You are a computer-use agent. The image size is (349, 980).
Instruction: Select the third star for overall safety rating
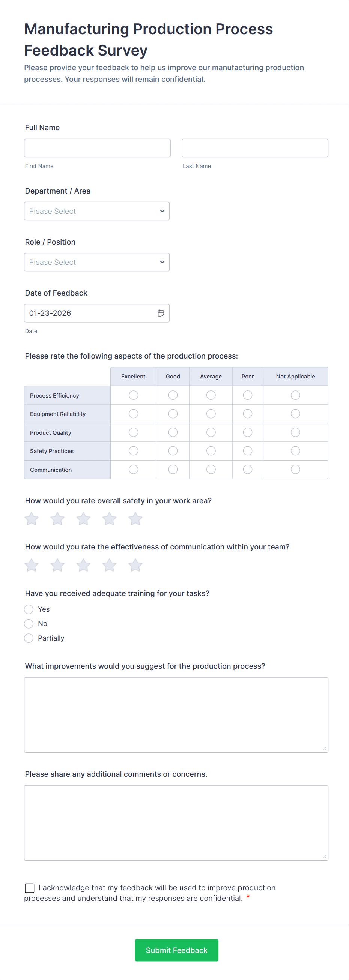83,519
